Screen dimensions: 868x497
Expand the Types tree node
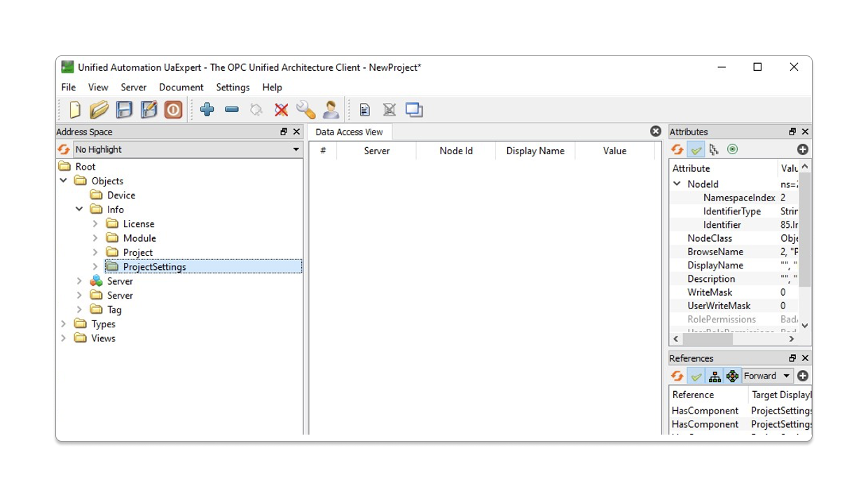click(x=64, y=324)
